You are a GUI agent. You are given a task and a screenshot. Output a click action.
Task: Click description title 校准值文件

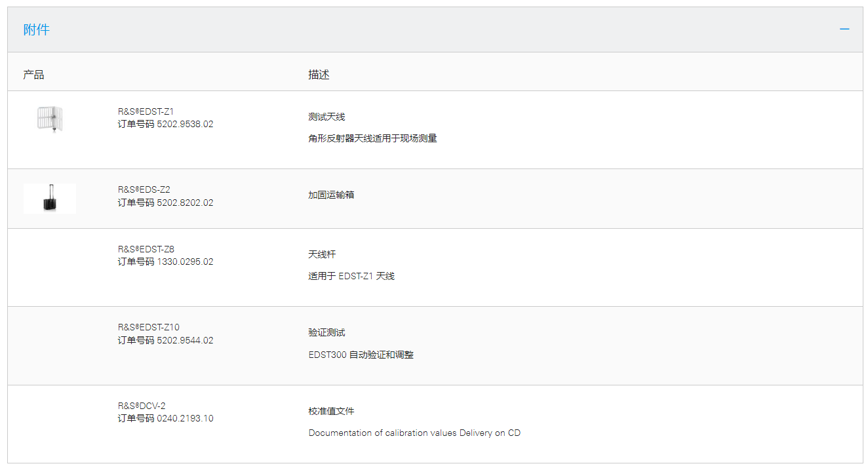coord(331,411)
